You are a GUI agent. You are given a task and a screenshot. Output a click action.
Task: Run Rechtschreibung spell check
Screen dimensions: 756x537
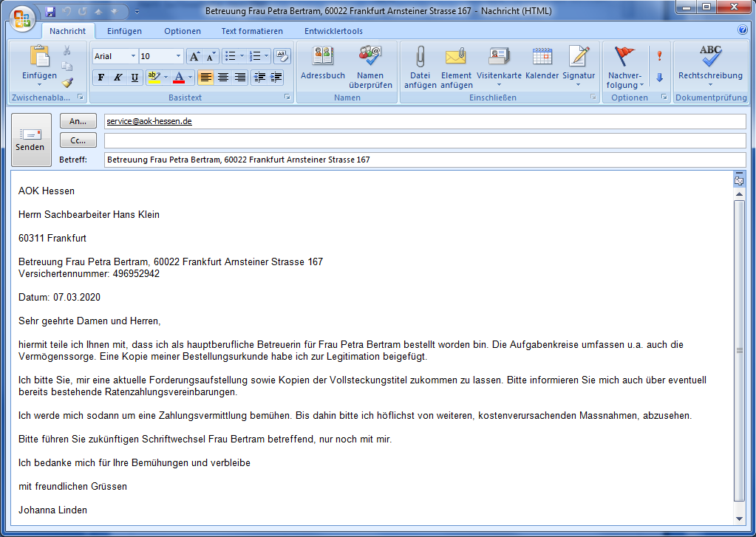click(x=710, y=66)
